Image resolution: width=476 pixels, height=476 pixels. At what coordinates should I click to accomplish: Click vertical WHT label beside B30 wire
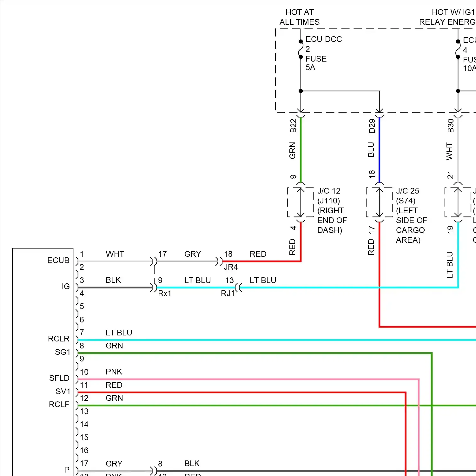[449, 151]
